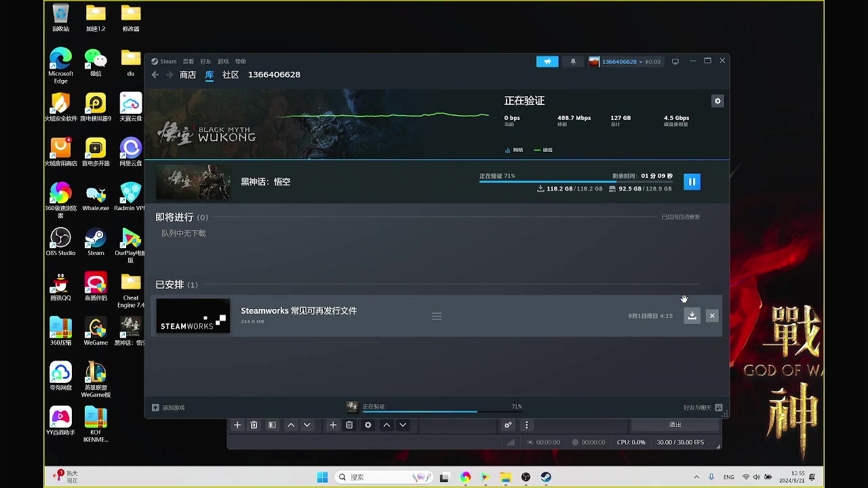Open Steam from taskbar
This screenshot has width=868, height=488.
546,477
